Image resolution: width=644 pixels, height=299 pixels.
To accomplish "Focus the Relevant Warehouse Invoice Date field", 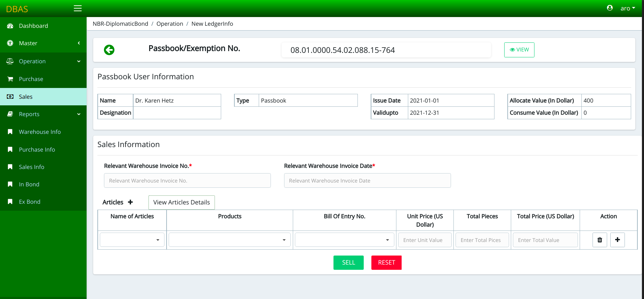I will pos(368,180).
